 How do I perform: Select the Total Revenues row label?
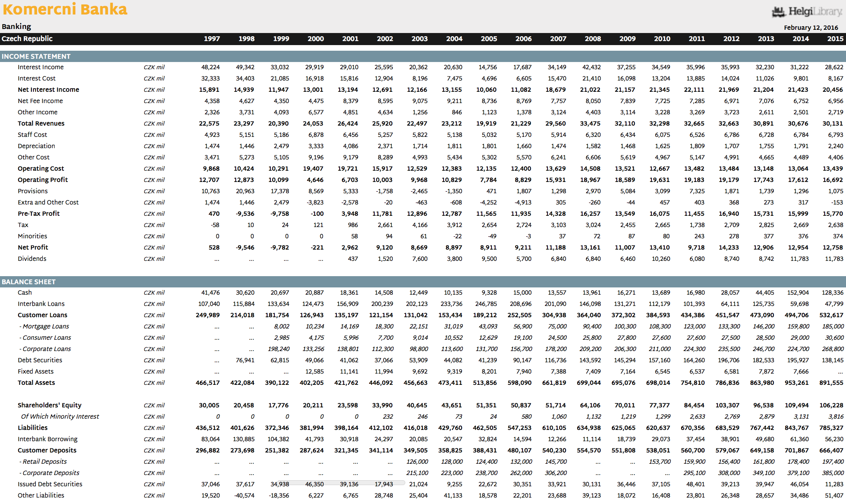click(41, 124)
